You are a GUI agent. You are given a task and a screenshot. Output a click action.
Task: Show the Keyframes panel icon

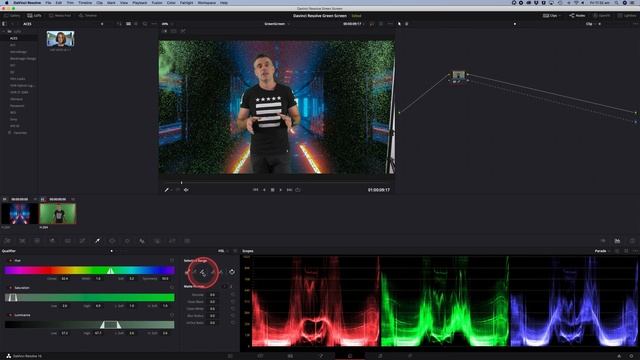(x=603, y=241)
